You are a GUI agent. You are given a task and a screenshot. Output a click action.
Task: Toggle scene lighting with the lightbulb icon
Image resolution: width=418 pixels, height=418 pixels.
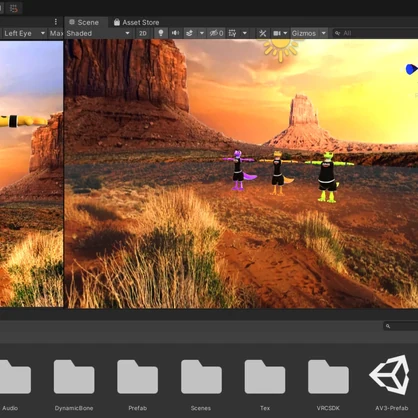tap(161, 33)
